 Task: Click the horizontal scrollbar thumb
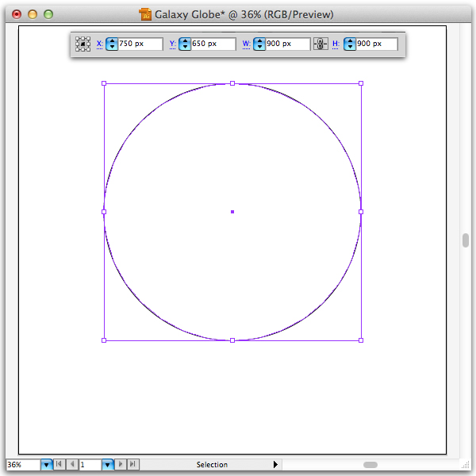[370, 465]
